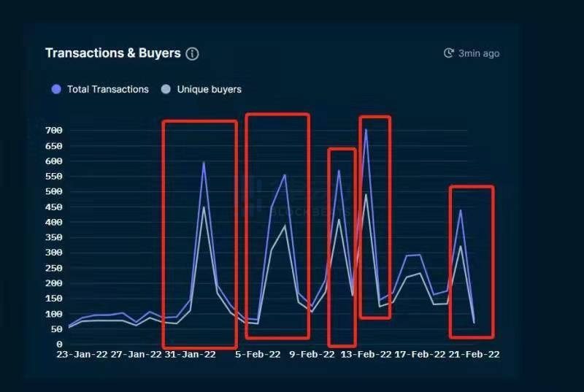The image size is (584, 392).
Task: Click the 5-Feb-22 axis label
Action: (x=258, y=354)
